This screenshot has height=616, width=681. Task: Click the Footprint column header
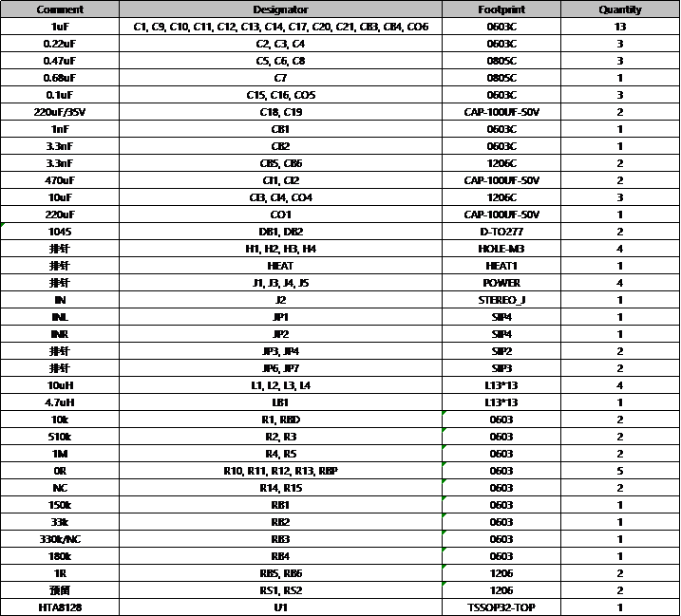tap(501, 9)
